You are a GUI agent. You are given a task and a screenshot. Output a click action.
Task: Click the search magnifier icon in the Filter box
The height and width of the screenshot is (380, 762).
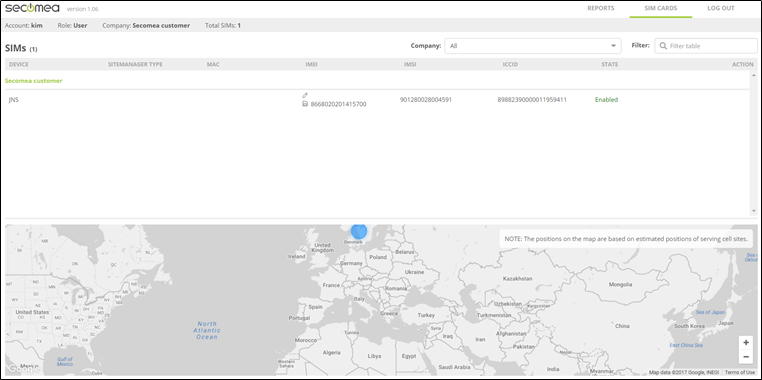663,46
